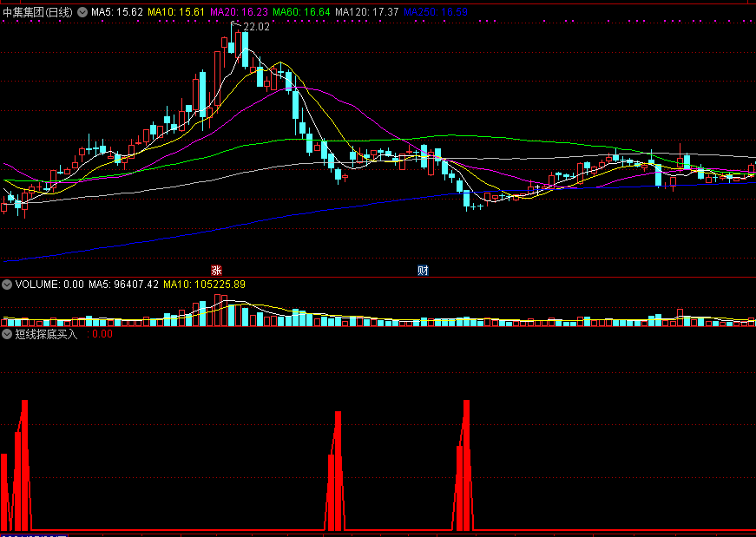Screen dimensions: 756x537
Task: Click the magenta MA20: 16.23 label
Action: pyautogui.click(x=240, y=12)
